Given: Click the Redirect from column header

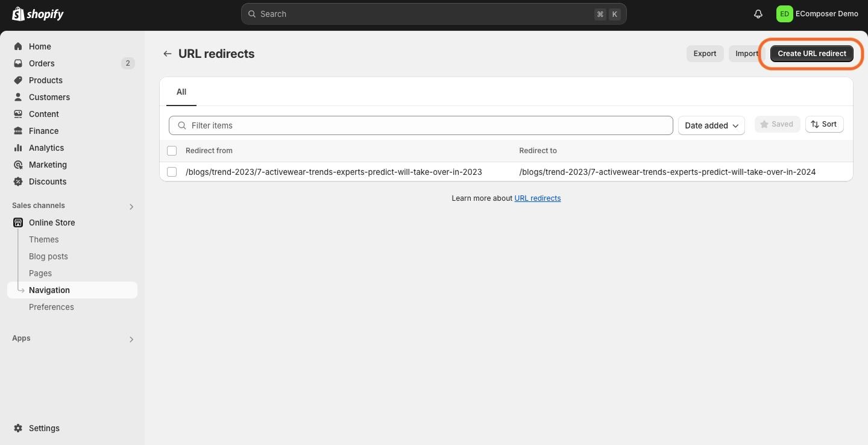Looking at the screenshot, I should point(209,151).
